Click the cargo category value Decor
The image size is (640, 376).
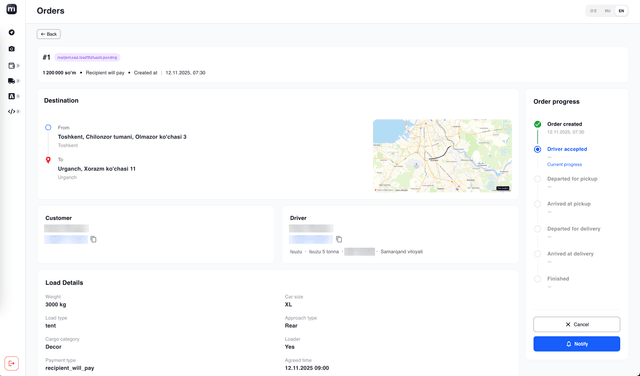(53, 347)
